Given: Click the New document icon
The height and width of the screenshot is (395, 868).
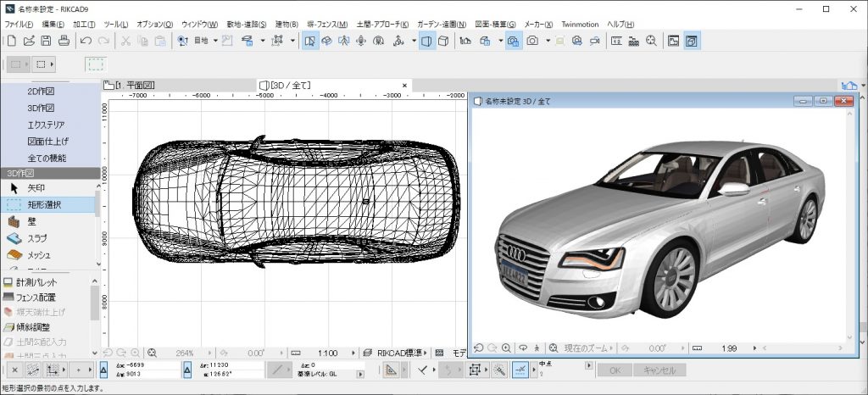Looking at the screenshot, I should pyautogui.click(x=11, y=41).
